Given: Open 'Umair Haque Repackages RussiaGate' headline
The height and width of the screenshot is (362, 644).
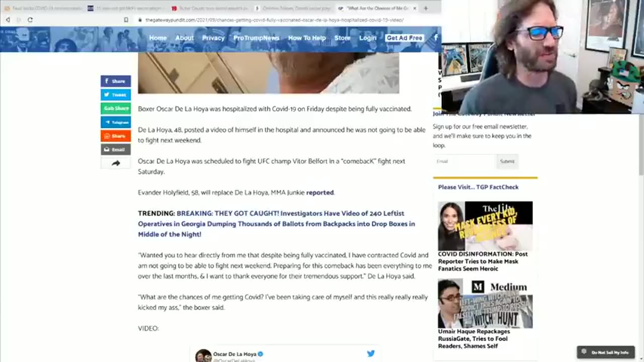Looking at the screenshot, I should pos(474,339).
